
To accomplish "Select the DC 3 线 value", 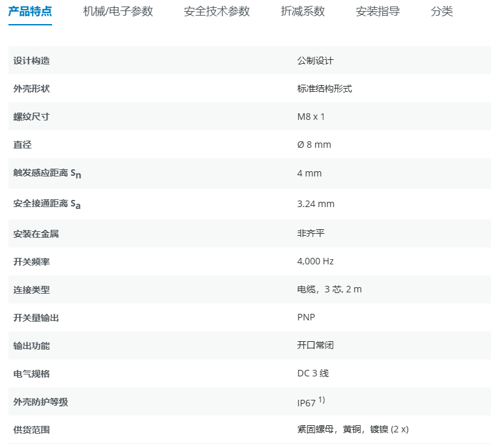I will [313, 374].
